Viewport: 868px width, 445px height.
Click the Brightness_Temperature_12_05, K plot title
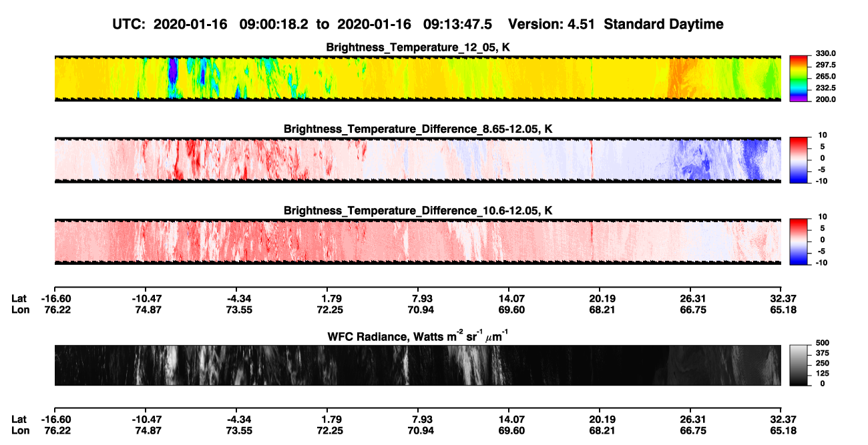(418, 47)
